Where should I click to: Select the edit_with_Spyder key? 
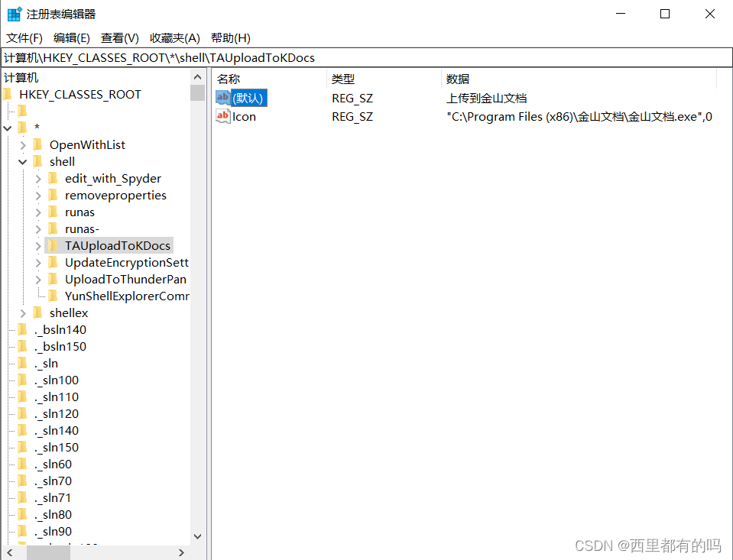coord(113,179)
